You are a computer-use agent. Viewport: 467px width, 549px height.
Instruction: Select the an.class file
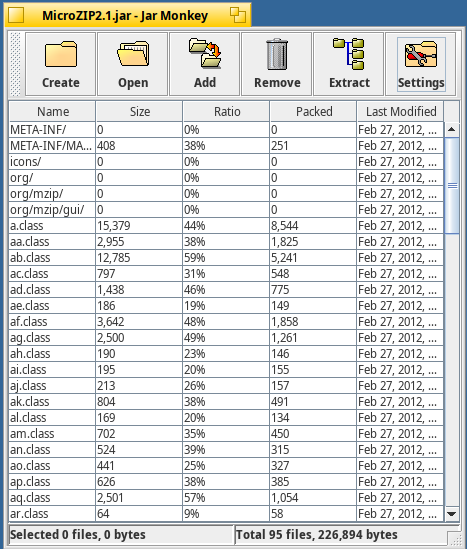pos(226,450)
